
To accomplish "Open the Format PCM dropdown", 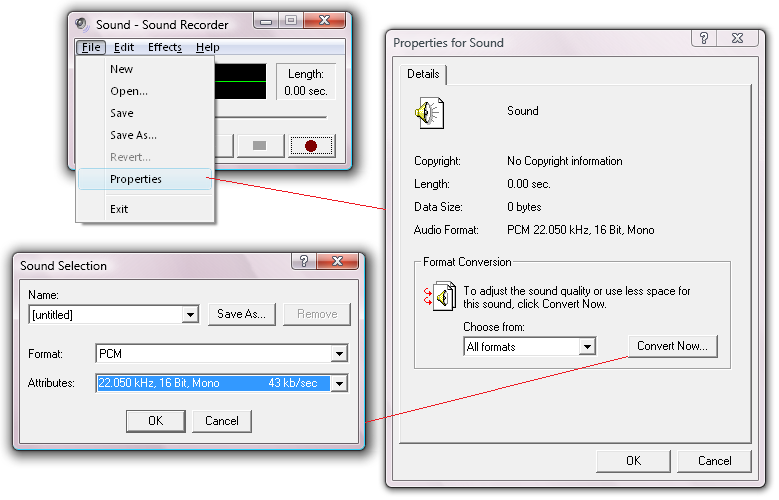I will 339,354.
